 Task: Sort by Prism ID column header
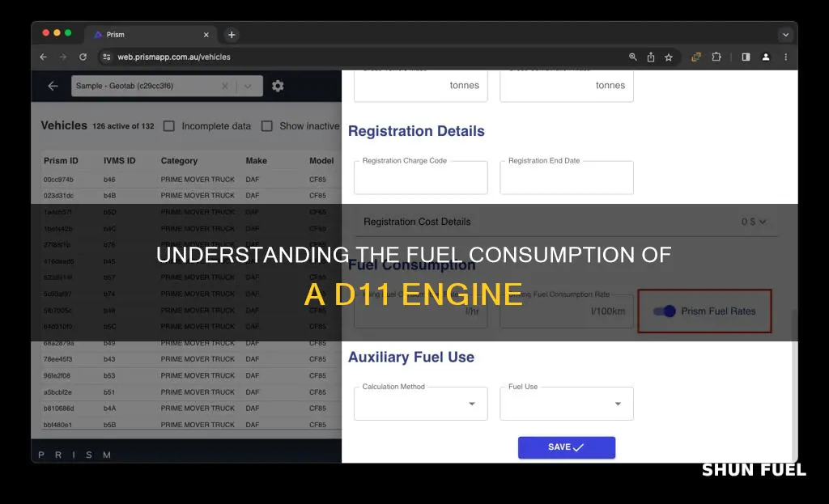(x=61, y=161)
